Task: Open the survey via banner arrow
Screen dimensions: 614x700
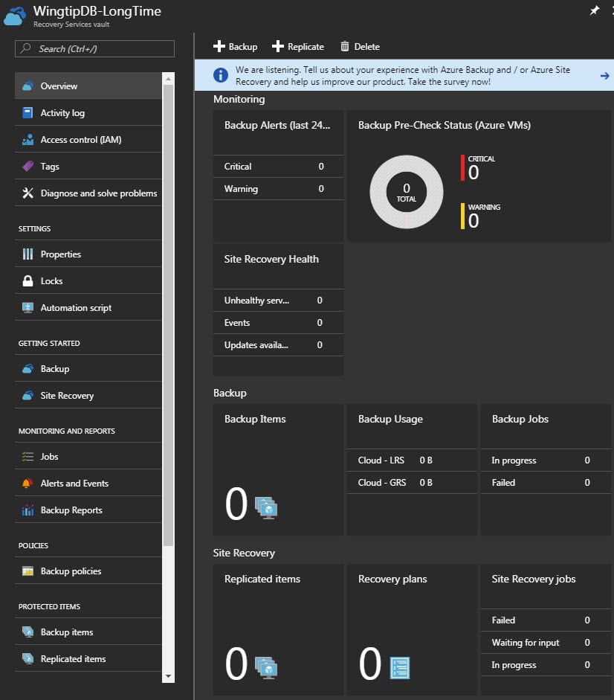Action: coord(604,76)
